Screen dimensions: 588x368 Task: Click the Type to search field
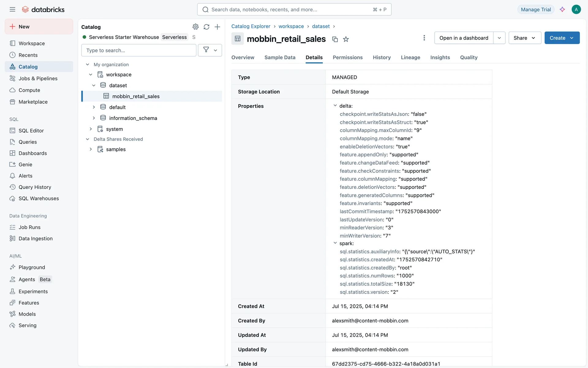tap(138, 50)
